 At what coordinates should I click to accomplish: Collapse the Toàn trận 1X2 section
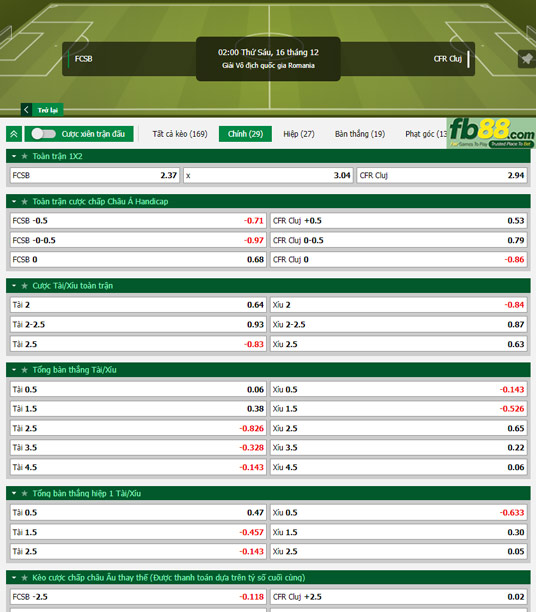click(14, 156)
